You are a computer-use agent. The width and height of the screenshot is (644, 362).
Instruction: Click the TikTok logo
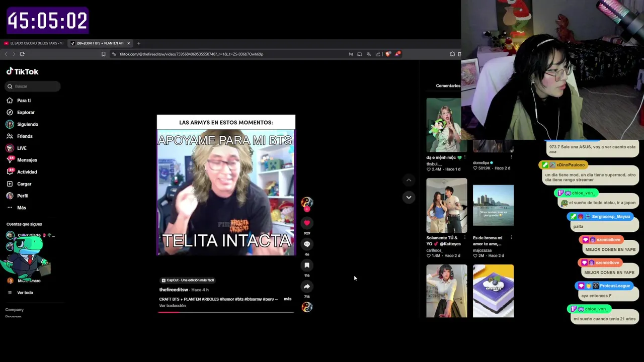coord(22,71)
